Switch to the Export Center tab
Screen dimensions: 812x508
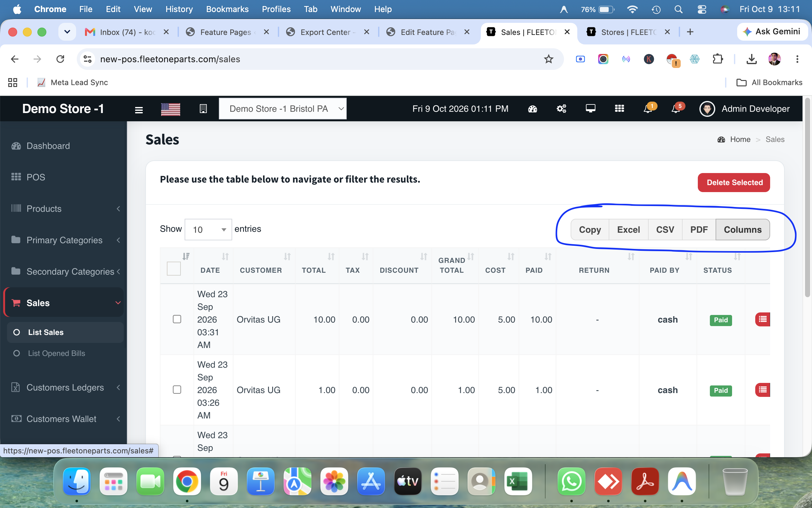pyautogui.click(x=328, y=32)
